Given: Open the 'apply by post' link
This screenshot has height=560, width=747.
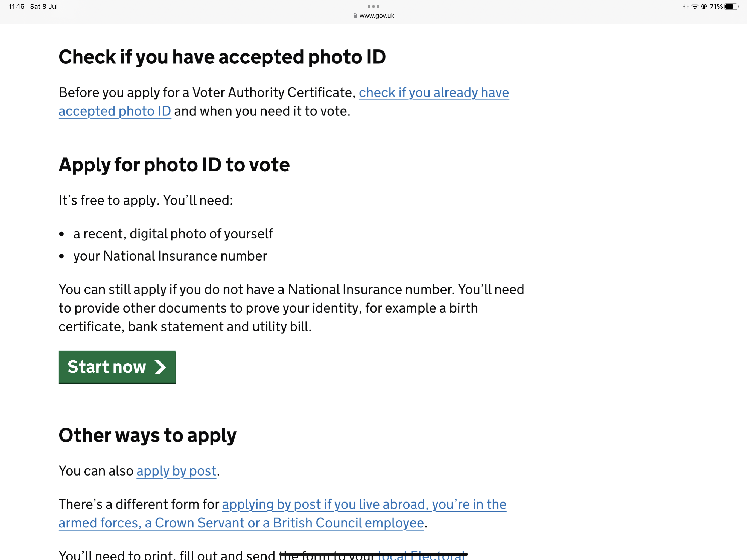Looking at the screenshot, I should [176, 471].
